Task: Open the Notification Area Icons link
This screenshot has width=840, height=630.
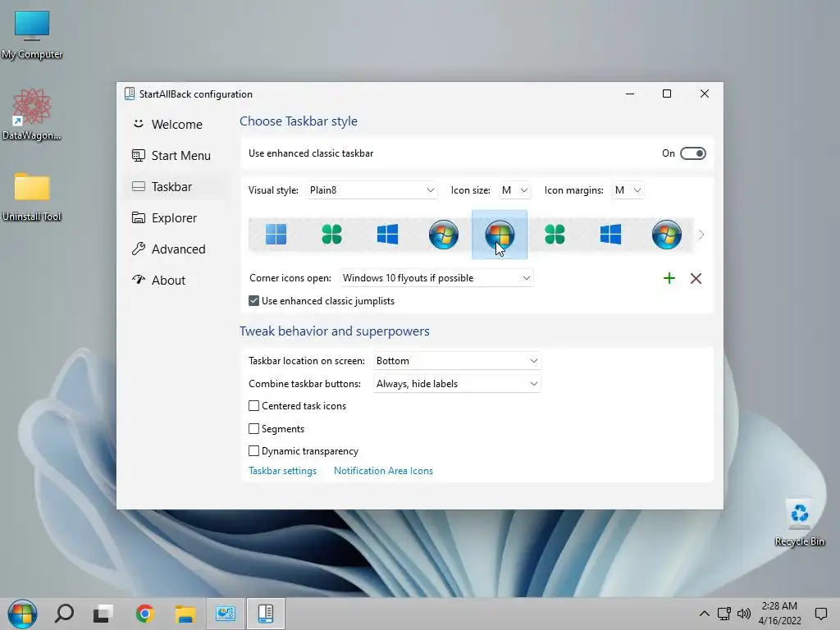Action: pos(383,471)
